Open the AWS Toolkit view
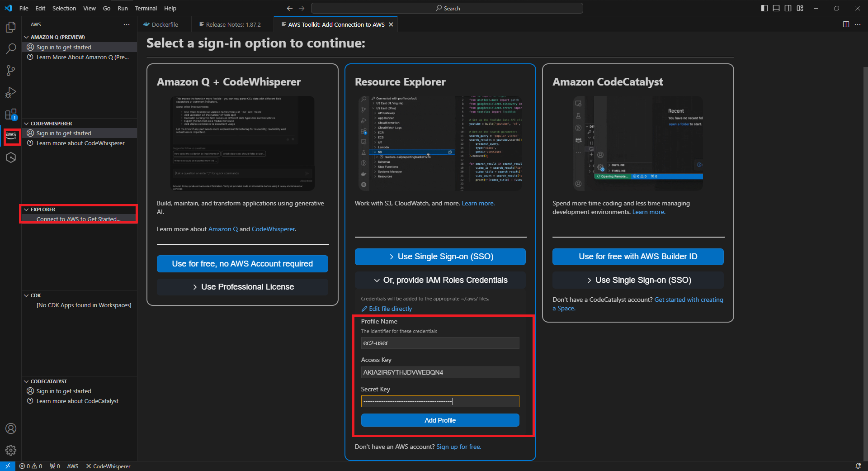Screen dimensions: 868x471 point(11,135)
